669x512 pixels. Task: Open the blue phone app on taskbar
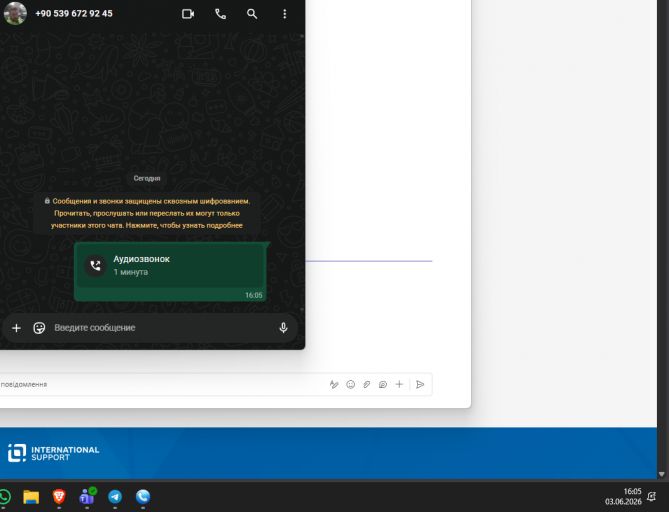pyautogui.click(x=143, y=497)
